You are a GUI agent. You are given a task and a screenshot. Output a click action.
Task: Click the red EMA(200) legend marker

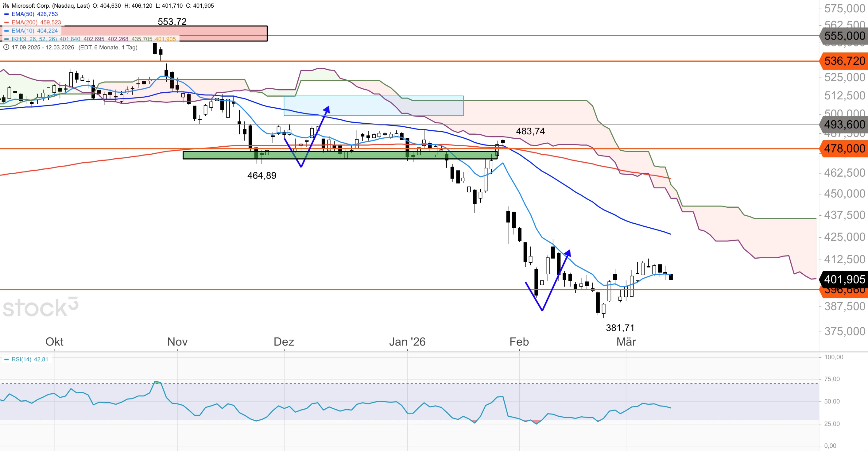tap(6, 23)
